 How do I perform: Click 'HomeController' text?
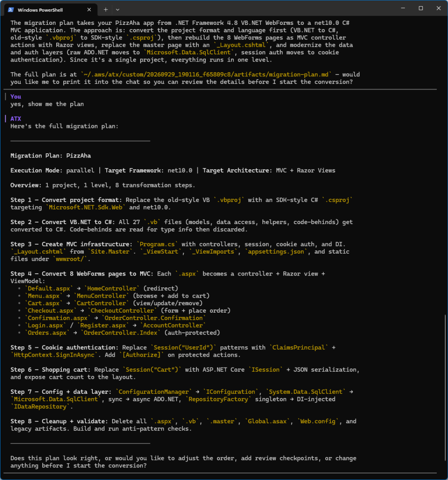(x=112, y=288)
